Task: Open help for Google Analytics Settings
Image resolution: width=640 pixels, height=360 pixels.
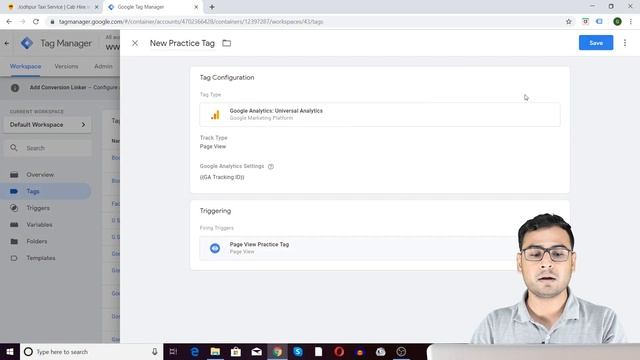Action: tap(271, 166)
